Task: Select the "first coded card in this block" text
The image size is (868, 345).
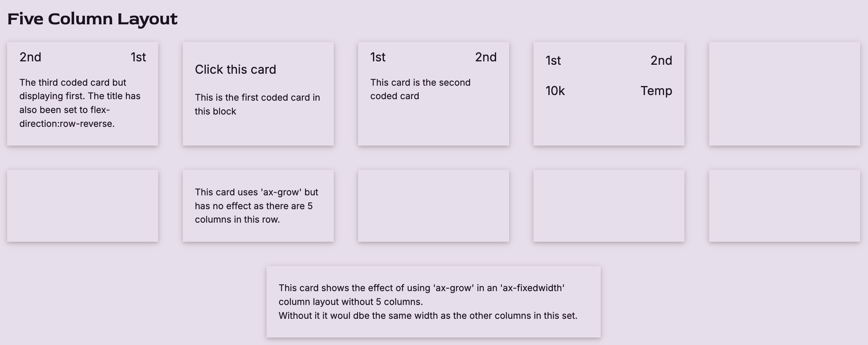Action: [257, 104]
